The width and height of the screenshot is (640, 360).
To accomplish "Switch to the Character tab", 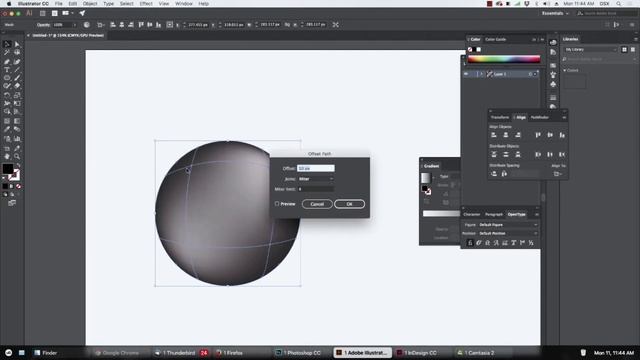I will [472, 214].
